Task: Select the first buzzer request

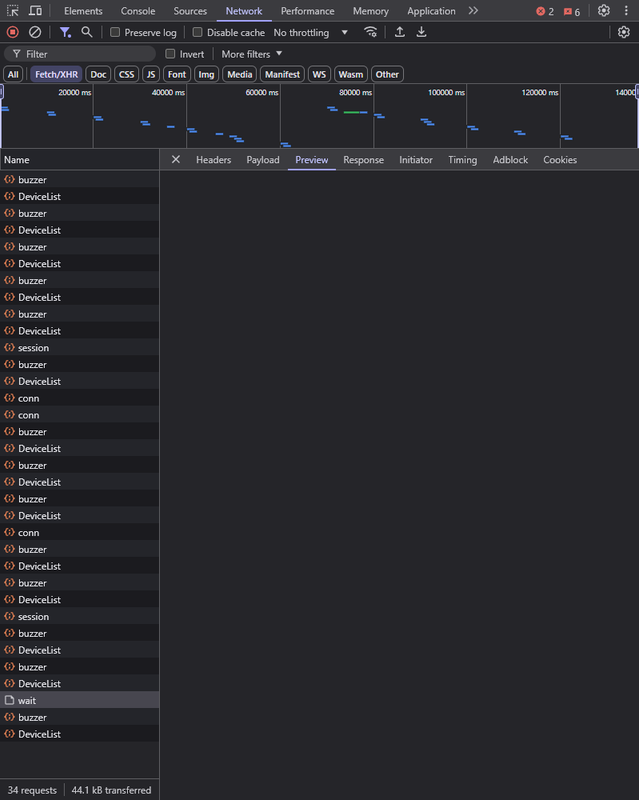Action: point(80,180)
